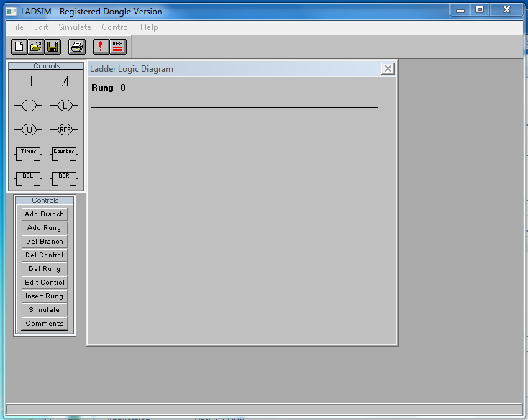This screenshot has width=528, height=420.
Task: Minimize the LADSIM window
Action: click(460, 10)
